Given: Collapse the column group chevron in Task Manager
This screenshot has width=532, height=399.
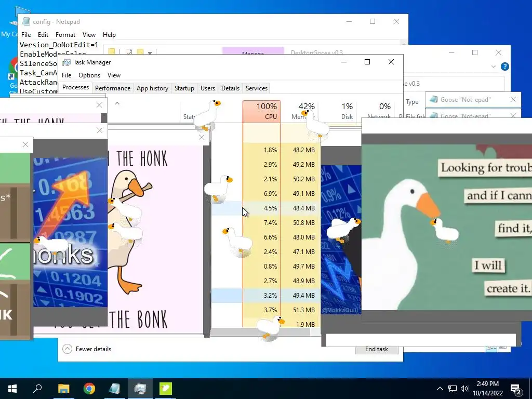Looking at the screenshot, I should coord(117,103).
